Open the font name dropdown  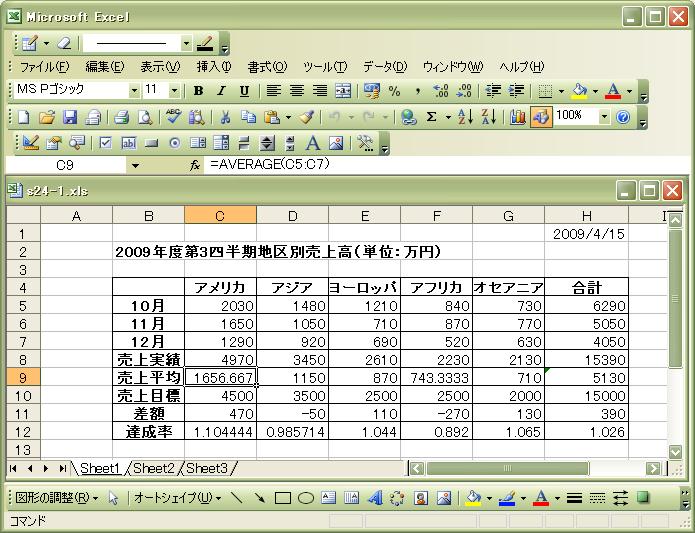[x=134, y=91]
